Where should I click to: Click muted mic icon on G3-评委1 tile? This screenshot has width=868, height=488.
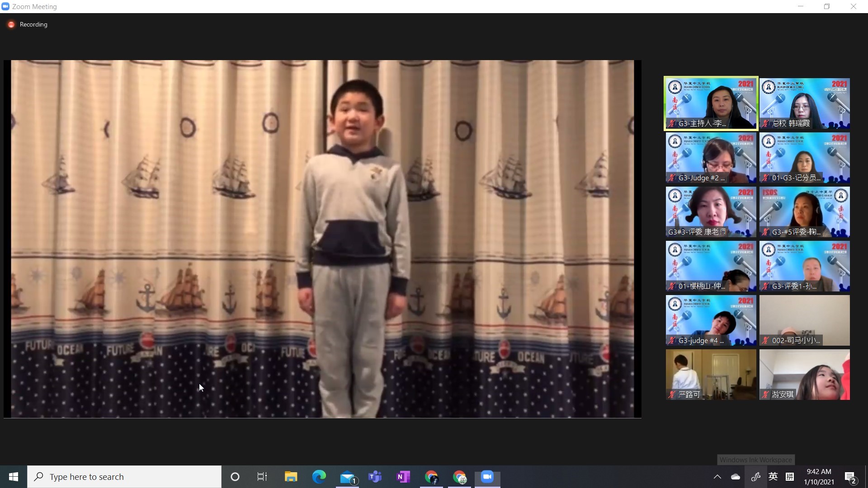(x=766, y=286)
